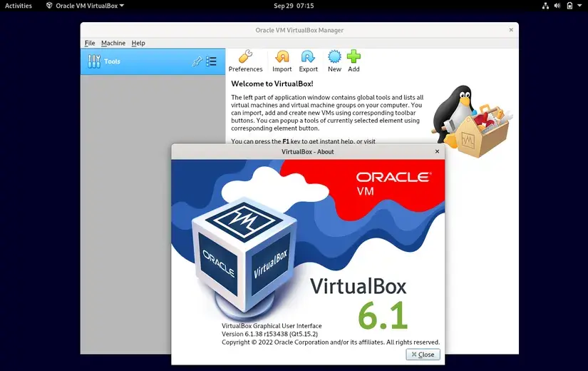Open the Tools list menu icon
This screenshot has width=588, height=371.
(212, 61)
